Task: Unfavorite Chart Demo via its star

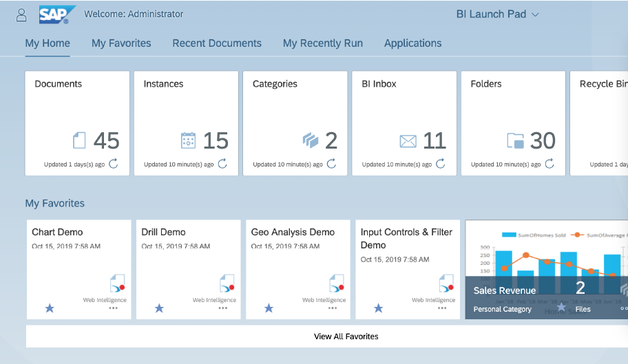Action: pos(50,308)
